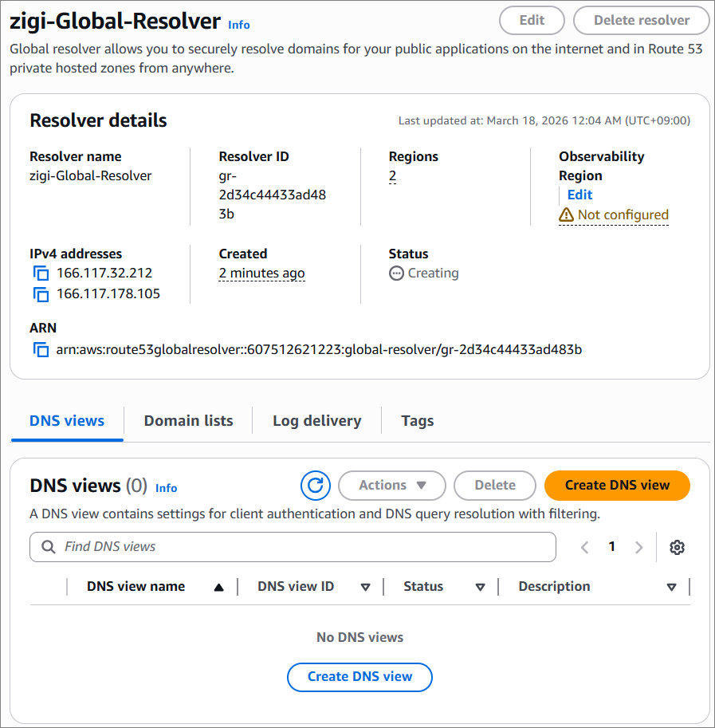
Task: Open DNS views table preferences gear
Action: (677, 547)
